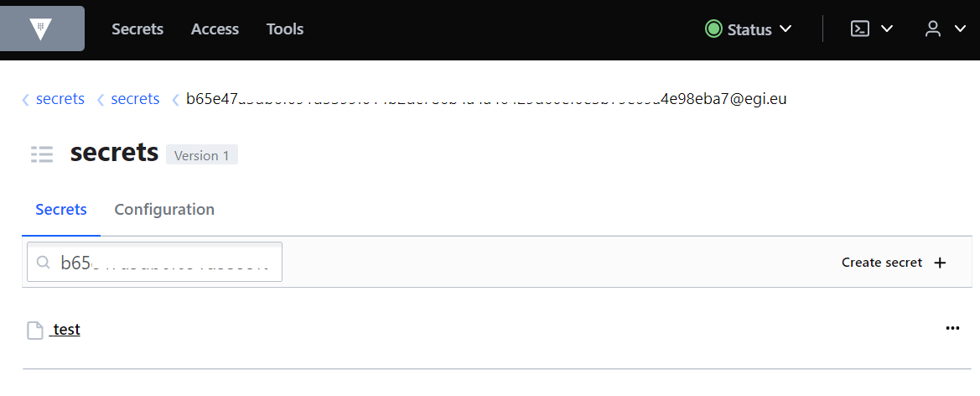Open Secrets in the top navigation bar

click(137, 29)
